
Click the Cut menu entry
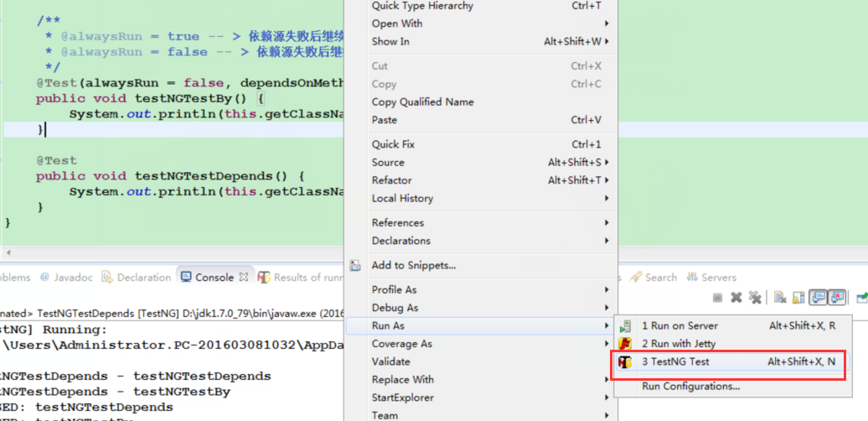click(480, 66)
